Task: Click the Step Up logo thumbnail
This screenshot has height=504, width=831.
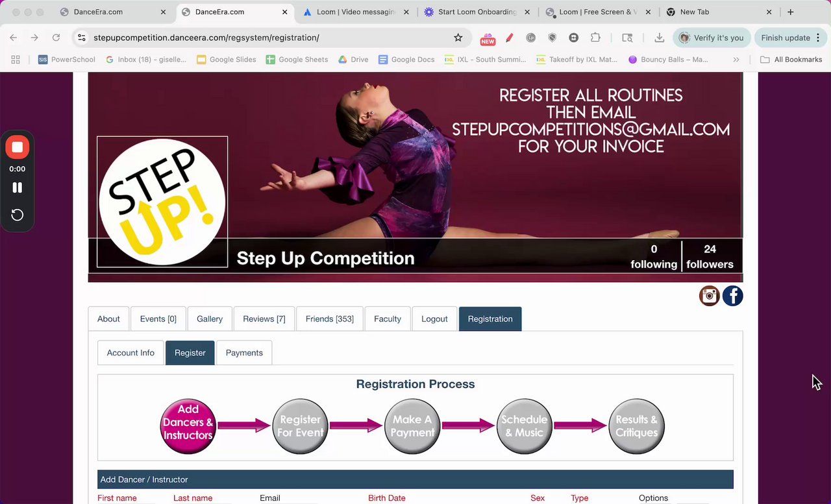Action: (162, 202)
